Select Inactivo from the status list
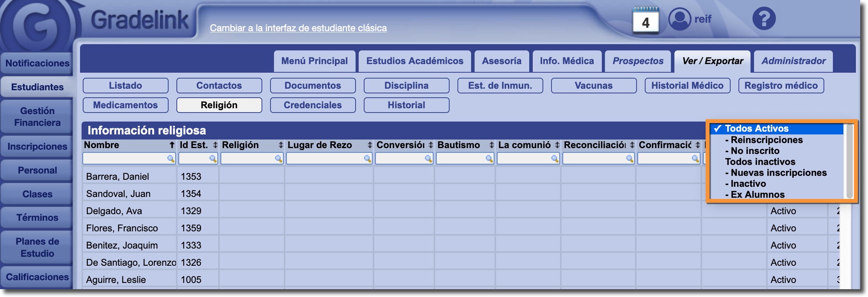This screenshot has height=297, width=868. [748, 184]
